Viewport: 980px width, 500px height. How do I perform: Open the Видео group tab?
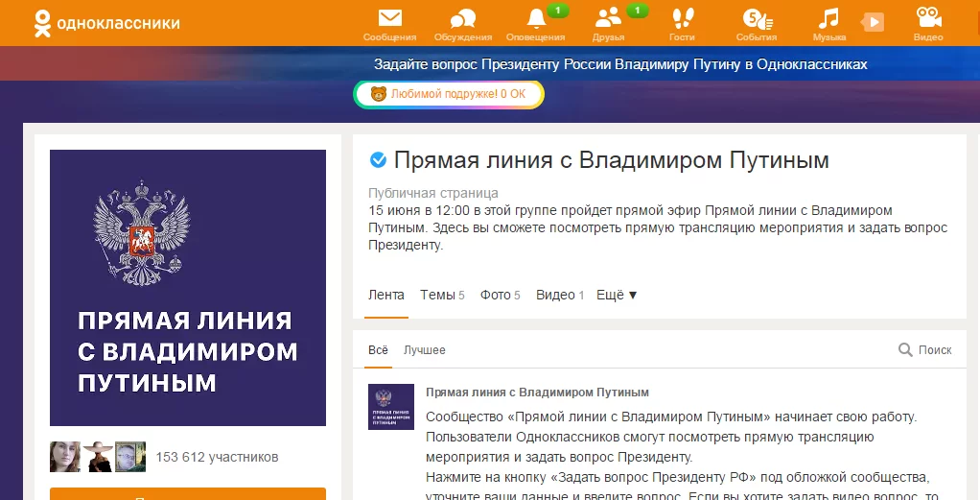(x=560, y=295)
